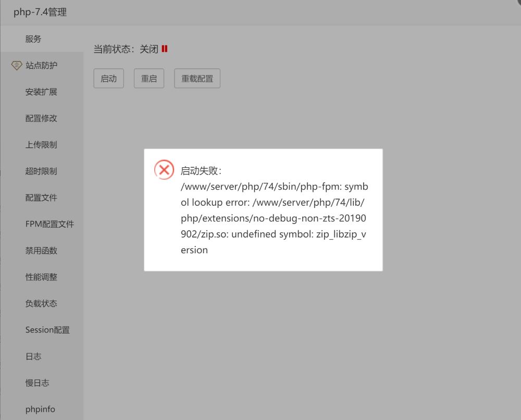Click the red status indicator beside 关闭
Screen dimensions: 521x420
click(x=165, y=48)
